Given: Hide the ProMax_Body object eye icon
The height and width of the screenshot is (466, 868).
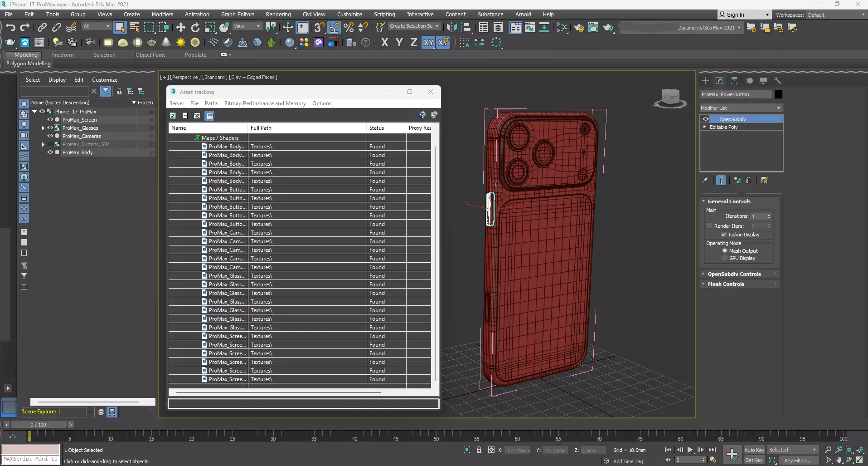Looking at the screenshot, I should point(50,152).
